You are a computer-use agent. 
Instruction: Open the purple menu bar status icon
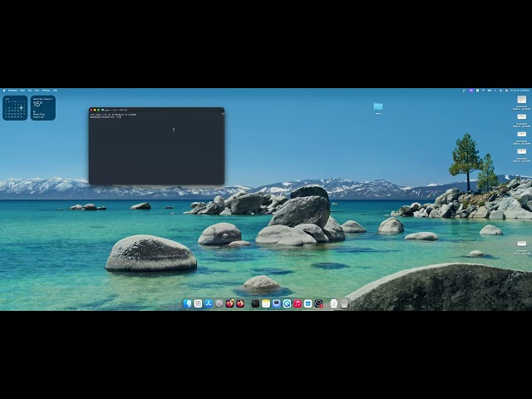tap(471, 91)
